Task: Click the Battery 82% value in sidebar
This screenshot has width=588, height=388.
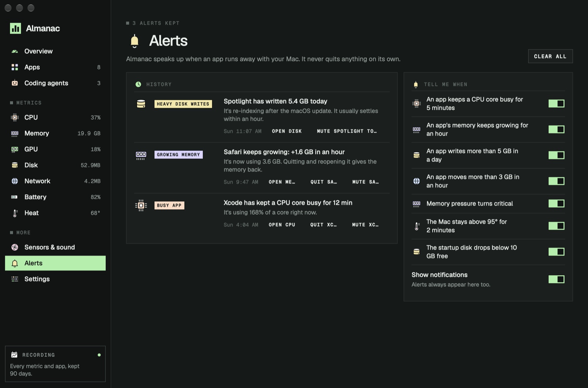Action: pos(96,197)
